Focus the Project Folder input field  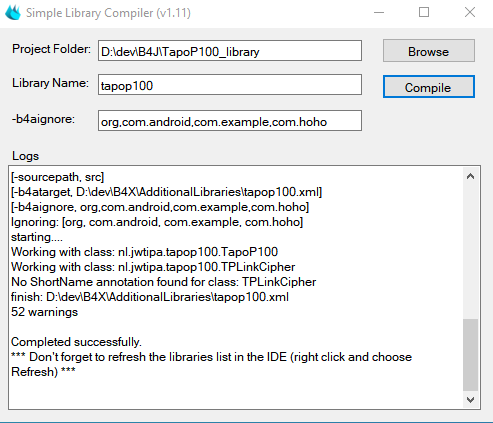(x=230, y=51)
